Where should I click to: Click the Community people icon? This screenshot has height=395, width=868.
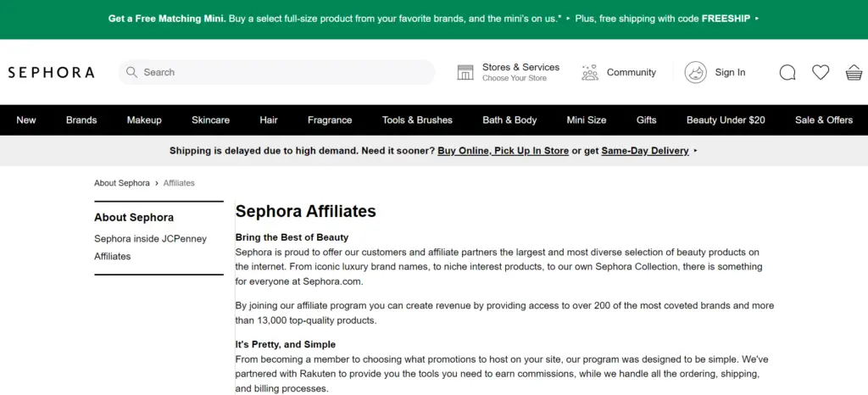[x=590, y=73]
